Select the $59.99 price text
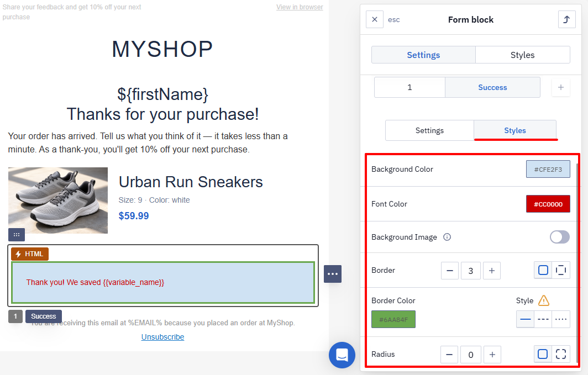This screenshot has width=588, height=375. [134, 216]
